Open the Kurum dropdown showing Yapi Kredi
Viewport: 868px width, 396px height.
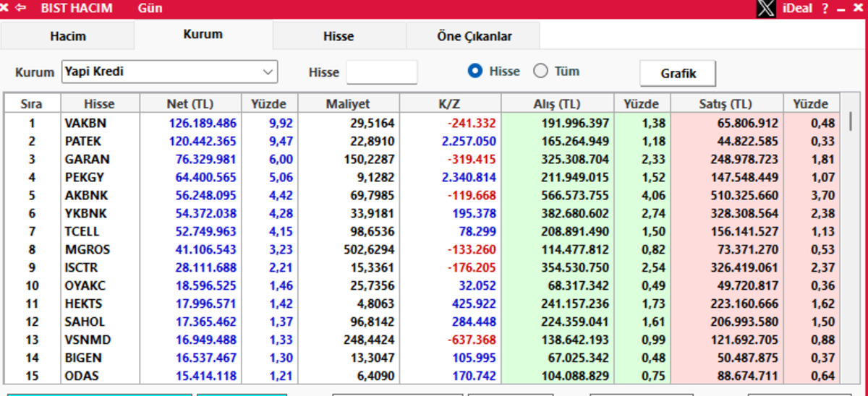pos(169,72)
